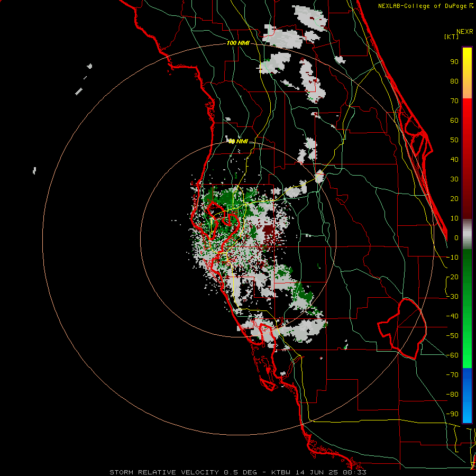Pick the light blue bottom segment of the color bar
This screenshot has width=476, height=476.
click(467, 414)
